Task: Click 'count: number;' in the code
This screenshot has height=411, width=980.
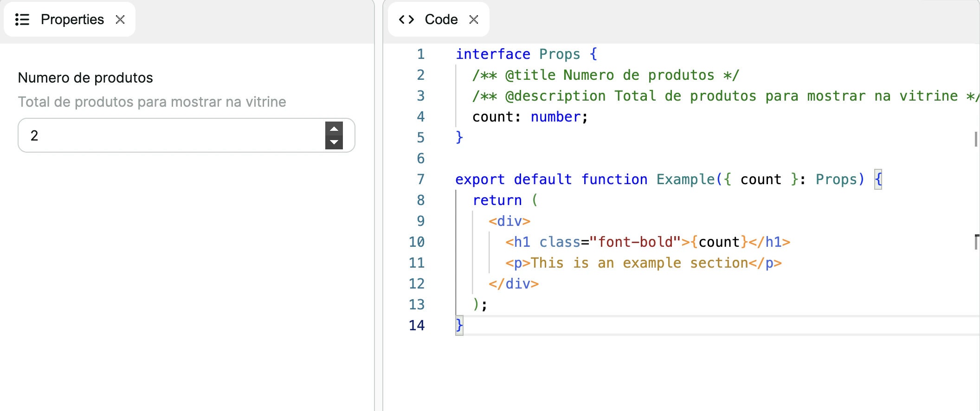Action: [530, 116]
